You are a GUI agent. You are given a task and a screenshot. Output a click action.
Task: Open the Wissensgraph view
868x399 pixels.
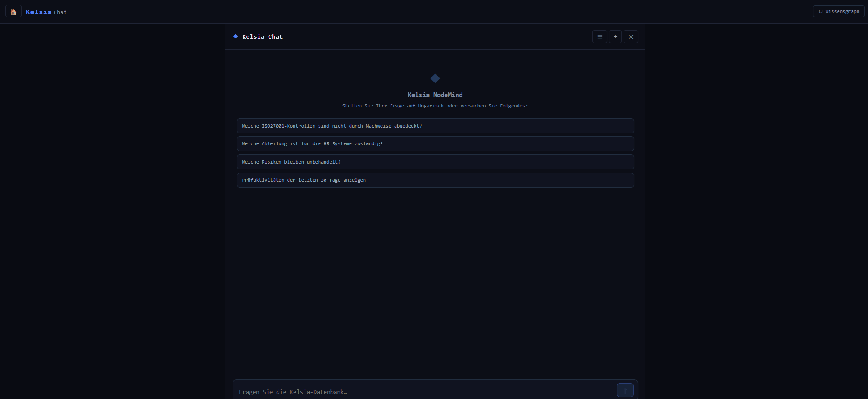[x=838, y=12]
